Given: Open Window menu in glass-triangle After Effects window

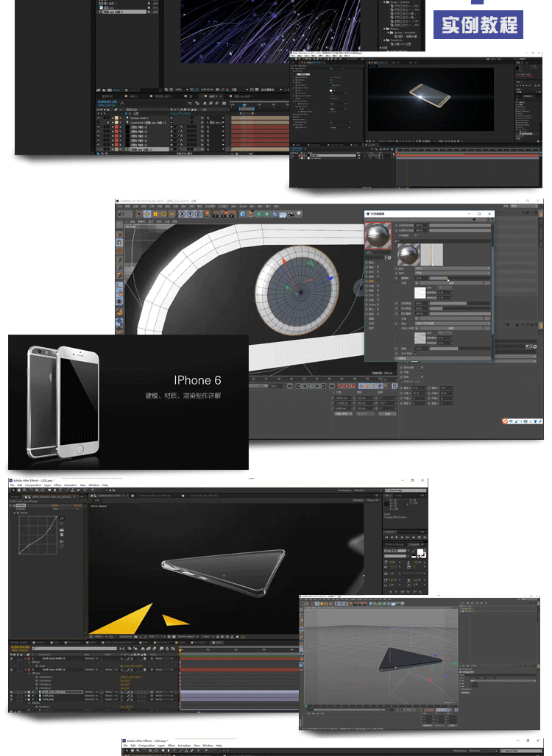Looking at the screenshot, I should pyautogui.click(x=94, y=485).
